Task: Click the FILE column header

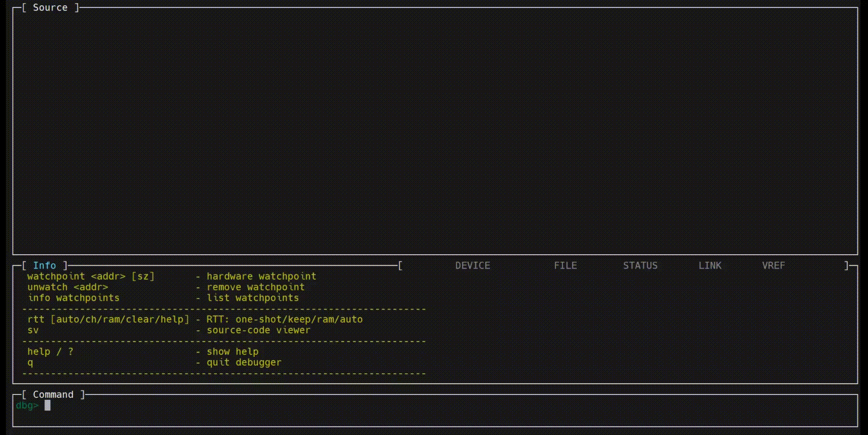Action: [565, 266]
